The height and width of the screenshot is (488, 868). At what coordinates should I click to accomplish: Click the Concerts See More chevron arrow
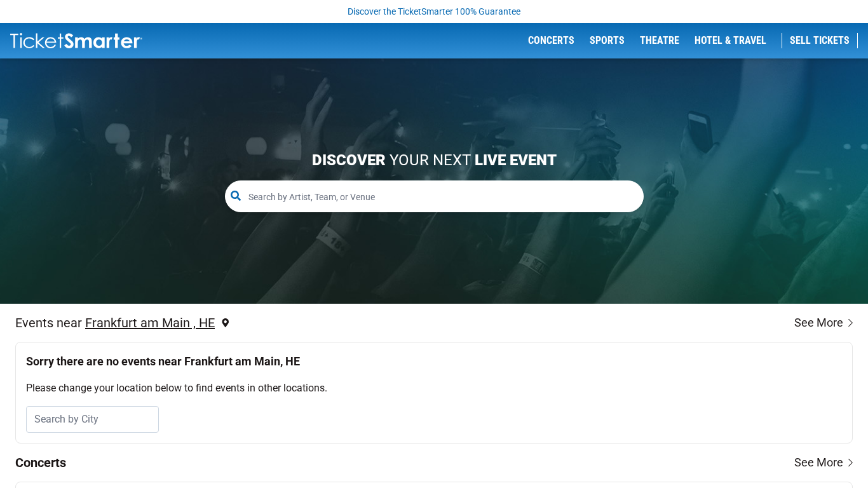(850, 463)
